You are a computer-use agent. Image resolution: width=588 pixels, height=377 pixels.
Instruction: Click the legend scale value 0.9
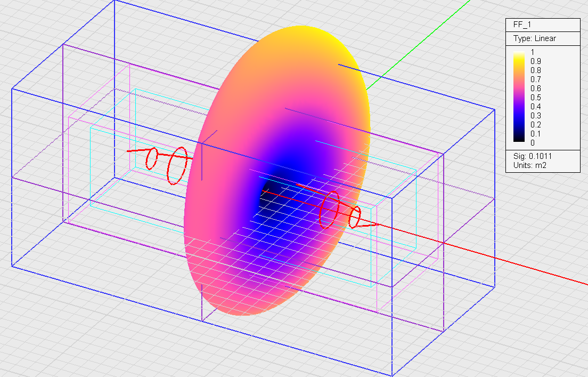(536, 61)
